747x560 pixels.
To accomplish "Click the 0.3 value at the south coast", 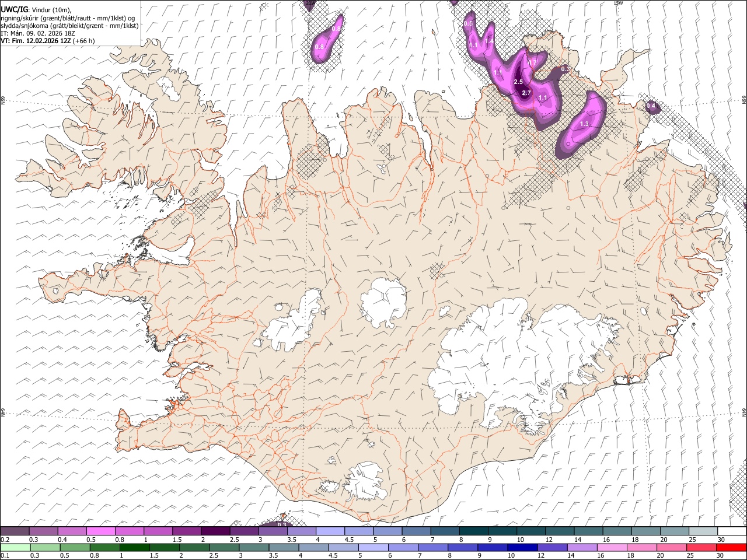I will [282, 524].
